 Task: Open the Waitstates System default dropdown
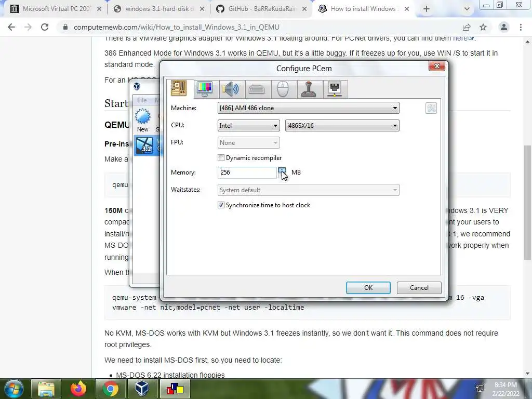[309, 190]
